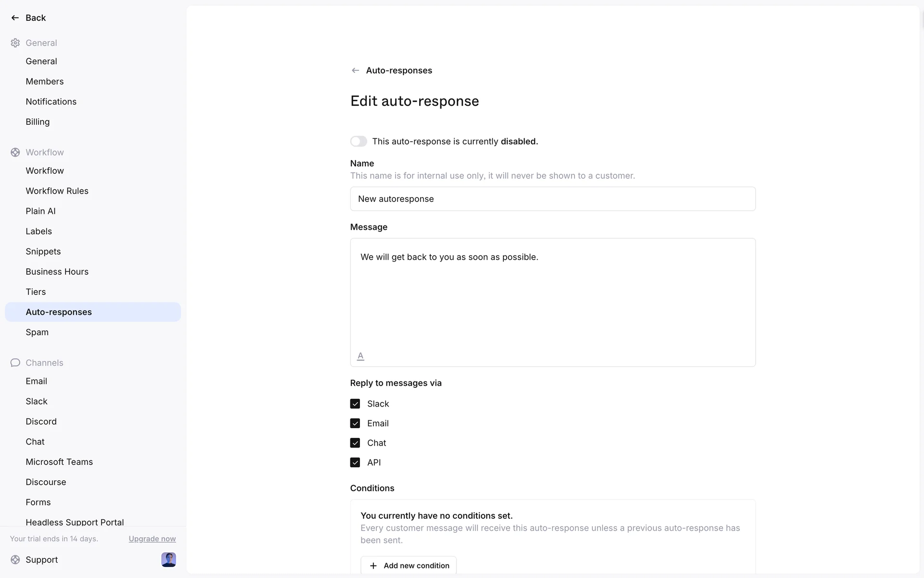Click the Channels speech bubble icon
The height and width of the screenshot is (578, 924).
tap(15, 363)
